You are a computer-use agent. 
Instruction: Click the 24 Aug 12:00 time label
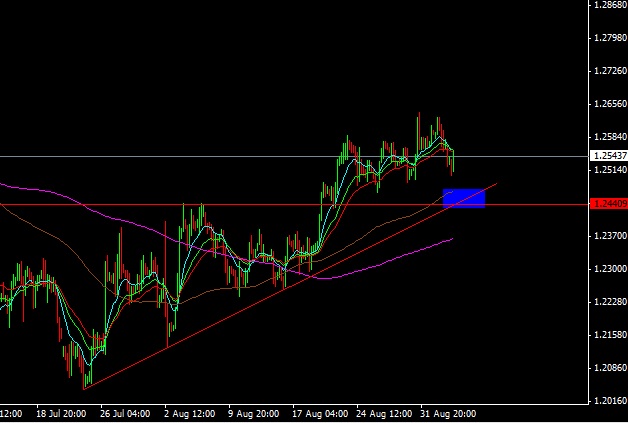tap(384, 413)
